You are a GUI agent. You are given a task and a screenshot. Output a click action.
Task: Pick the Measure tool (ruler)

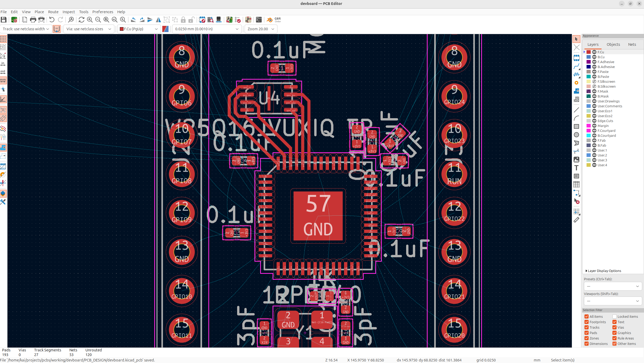576,220
